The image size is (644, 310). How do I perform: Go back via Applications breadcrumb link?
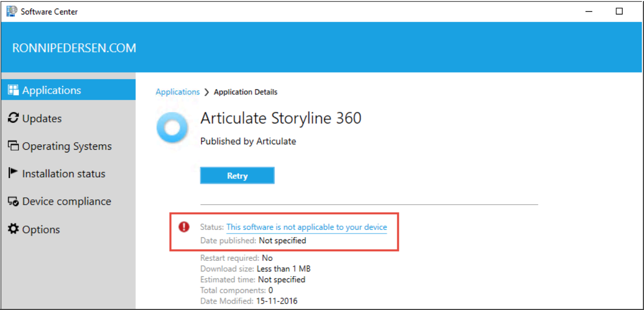177,92
